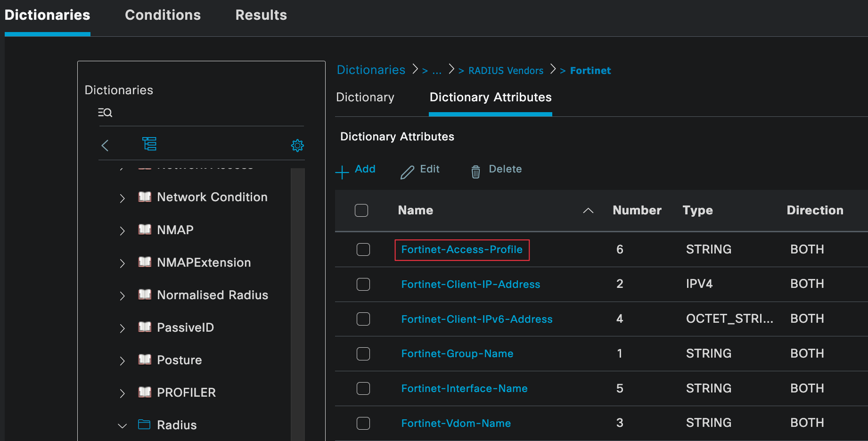This screenshot has height=441, width=868.
Task: Open the Fortinet-Client-IP-Address attribute link
Action: [x=470, y=285]
